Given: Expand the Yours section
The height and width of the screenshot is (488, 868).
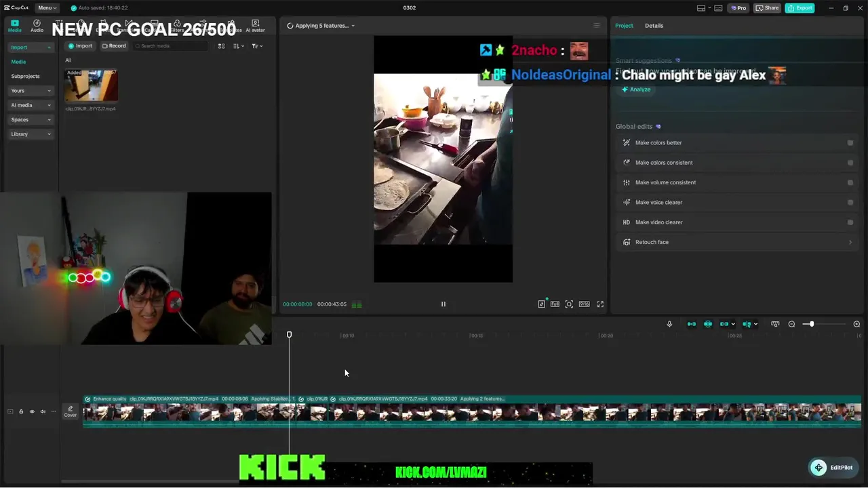Looking at the screenshot, I should tap(31, 91).
